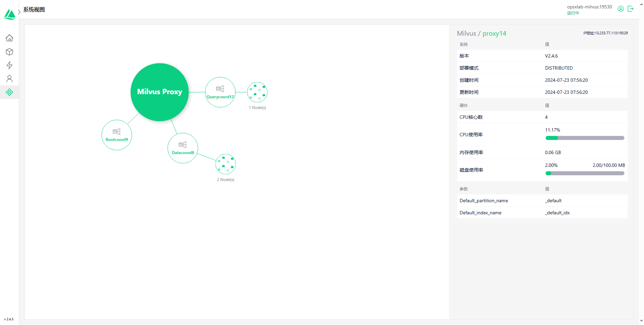Click the version value V2.4.6
The image size is (644, 325).
click(x=551, y=56)
